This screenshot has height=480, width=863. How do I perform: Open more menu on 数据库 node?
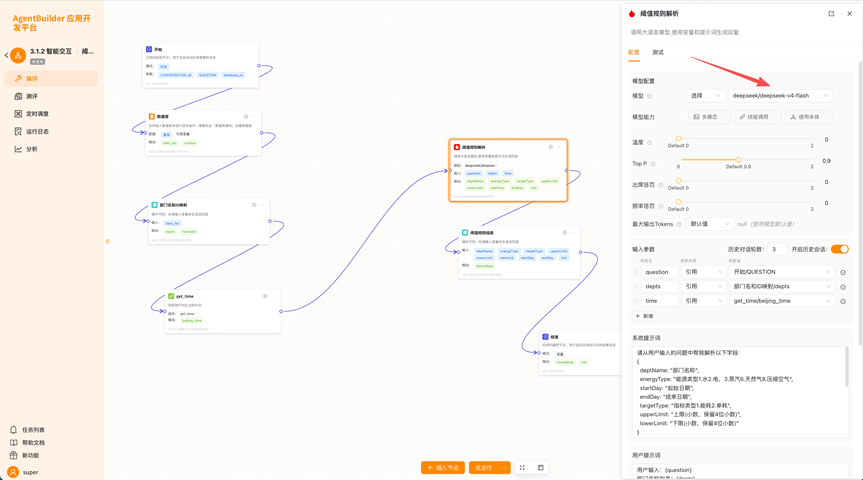point(254,117)
